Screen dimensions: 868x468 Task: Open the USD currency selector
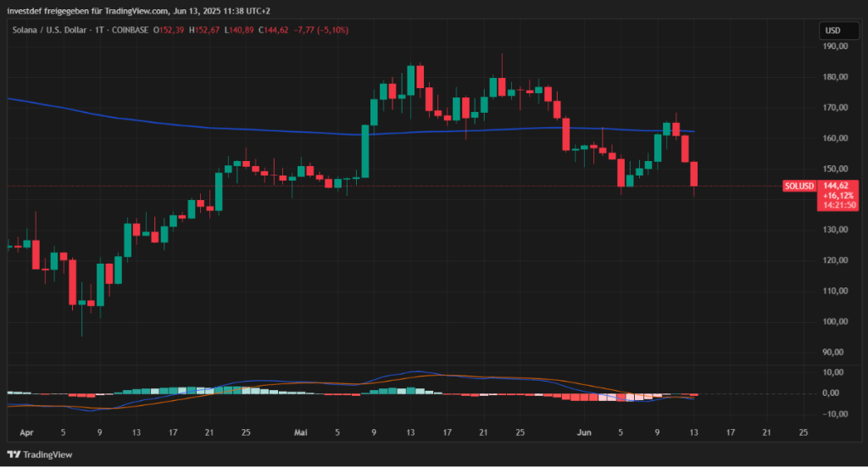832,31
